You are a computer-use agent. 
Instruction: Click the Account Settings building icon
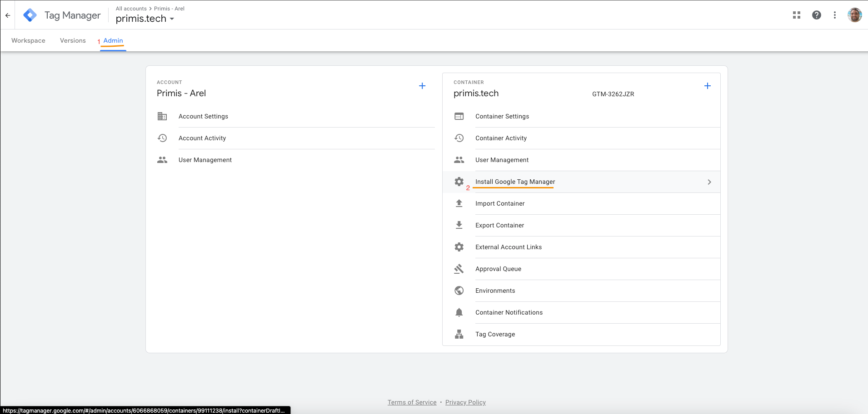click(162, 116)
